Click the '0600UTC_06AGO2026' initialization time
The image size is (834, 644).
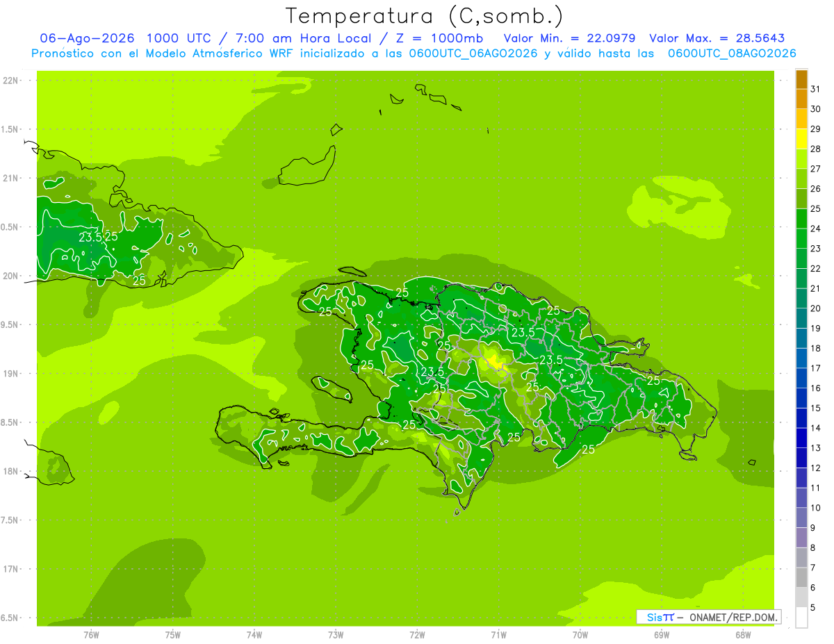(473, 53)
